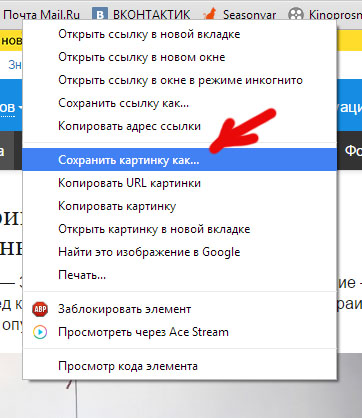
Task: Select 'Найти это изображение в Google'
Action: 180,252
